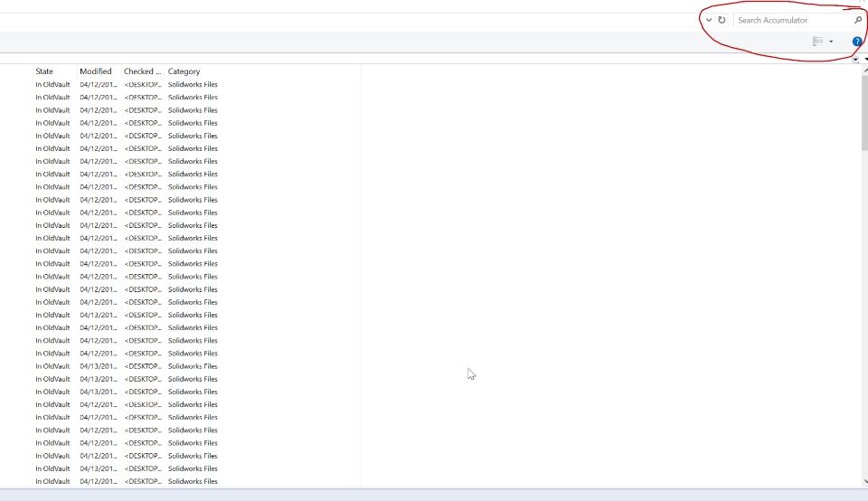The height and width of the screenshot is (501, 868).
Task: Click the scrollbar down arrow
Action: click(865, 482)
